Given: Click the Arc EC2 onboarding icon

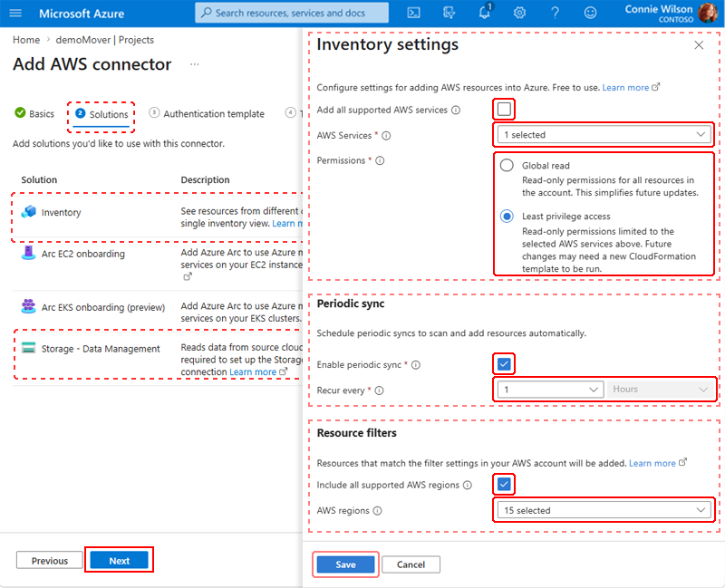Looking at the screenshot, I should coord(29,253).
